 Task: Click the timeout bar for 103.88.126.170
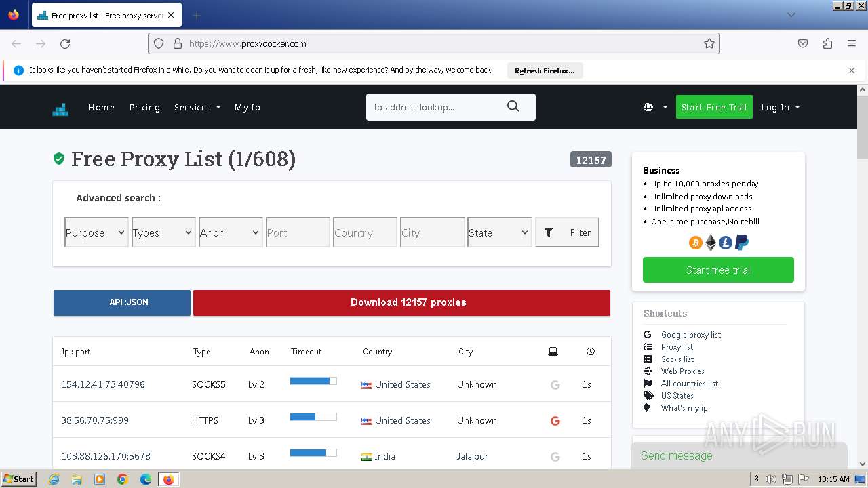coord(313,453)
